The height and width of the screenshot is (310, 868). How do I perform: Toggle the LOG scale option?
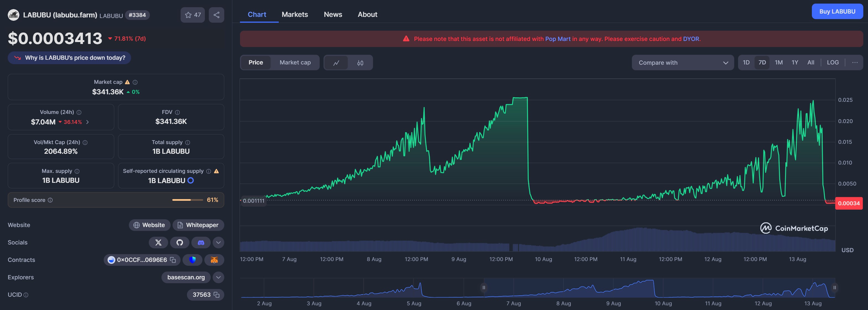(x=833, y=62)
